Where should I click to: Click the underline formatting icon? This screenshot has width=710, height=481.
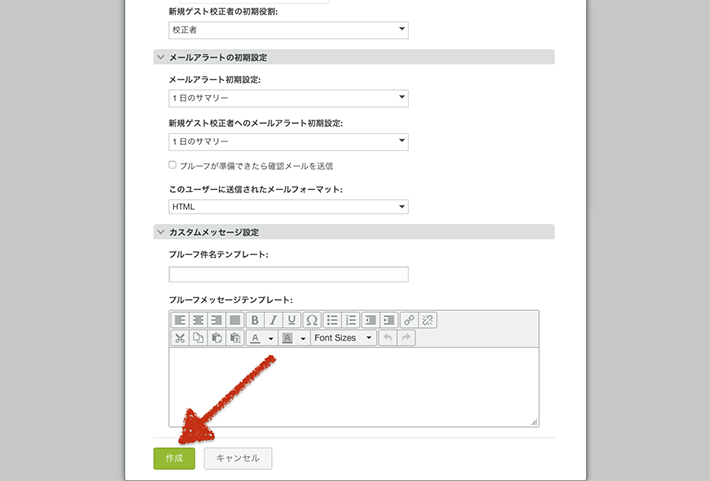coord(292,320)
